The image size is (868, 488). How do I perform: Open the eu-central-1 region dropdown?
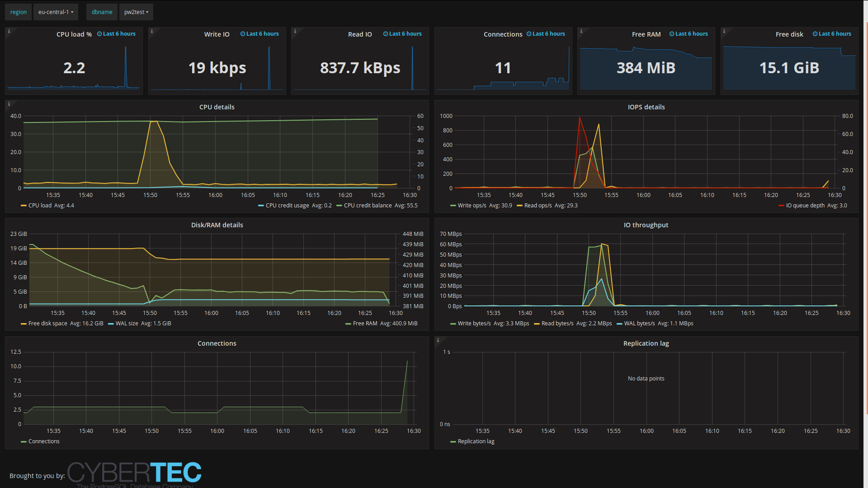56,12
